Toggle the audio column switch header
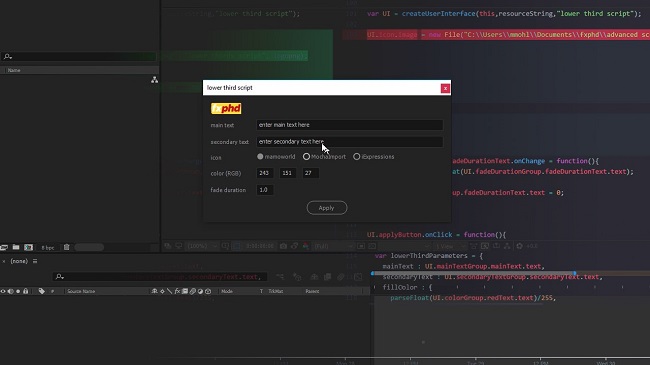Viewport: 650px width, 365px height. tap(10, 291)
